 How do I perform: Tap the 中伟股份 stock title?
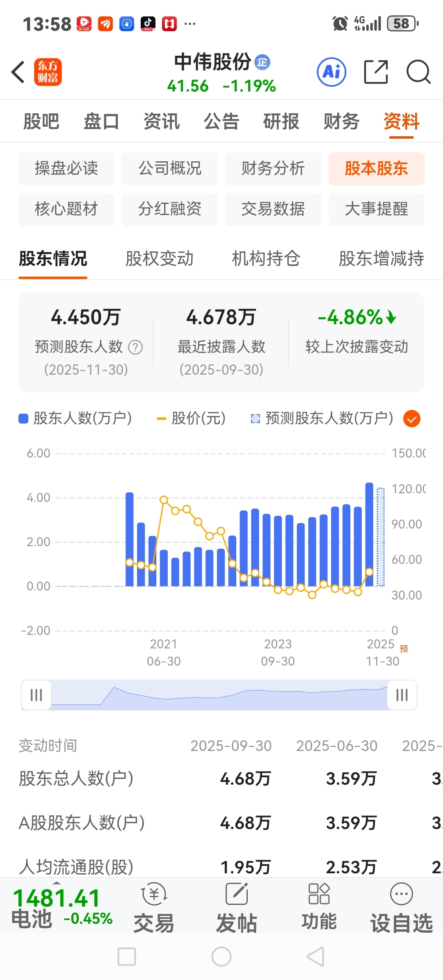click(212, 62)
